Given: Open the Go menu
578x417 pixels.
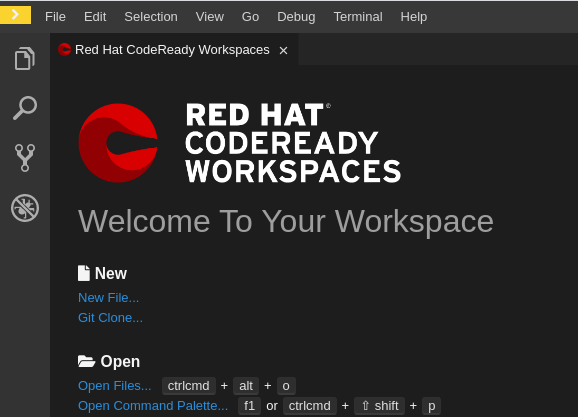Looking at the screenshot, I should tap(250, 17).
